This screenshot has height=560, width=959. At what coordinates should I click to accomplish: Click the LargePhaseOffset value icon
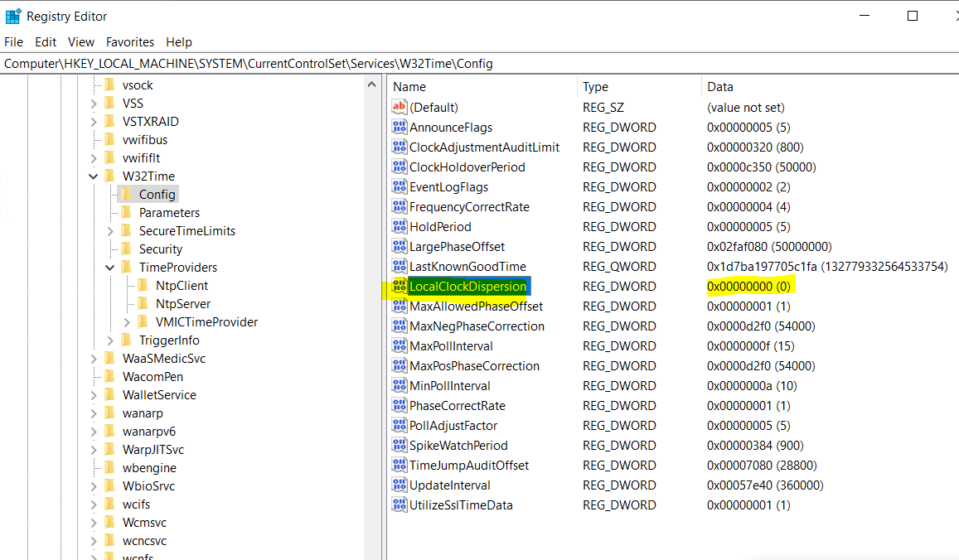click(400, 246)
